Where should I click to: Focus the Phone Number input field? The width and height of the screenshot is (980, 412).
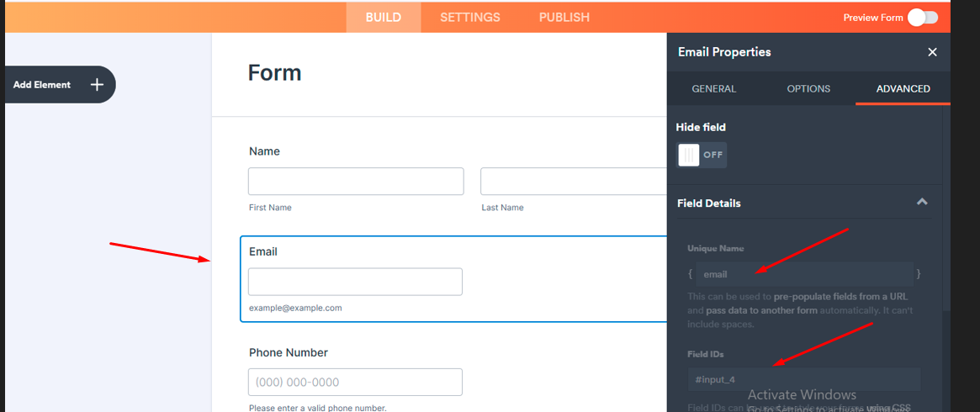coord(355,382)
